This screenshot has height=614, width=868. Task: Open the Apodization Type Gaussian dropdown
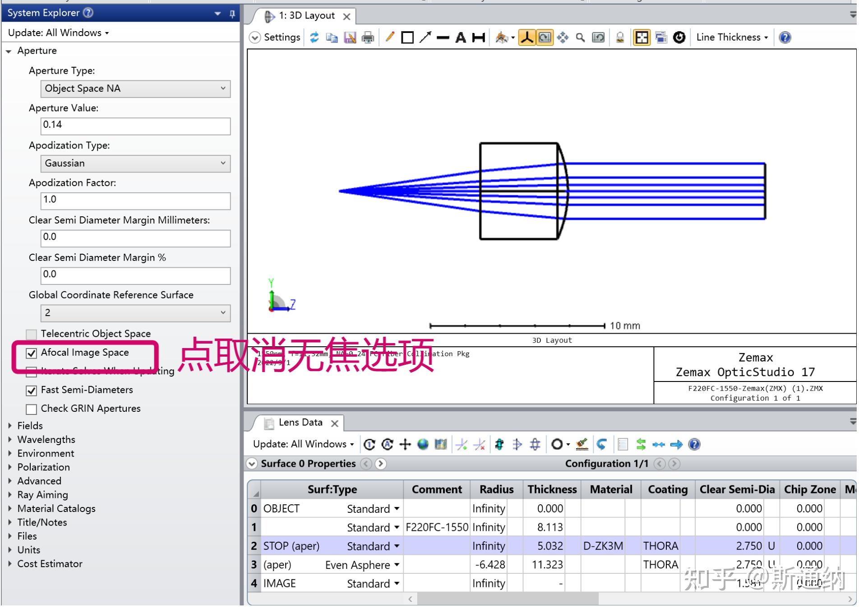(135, 163)
